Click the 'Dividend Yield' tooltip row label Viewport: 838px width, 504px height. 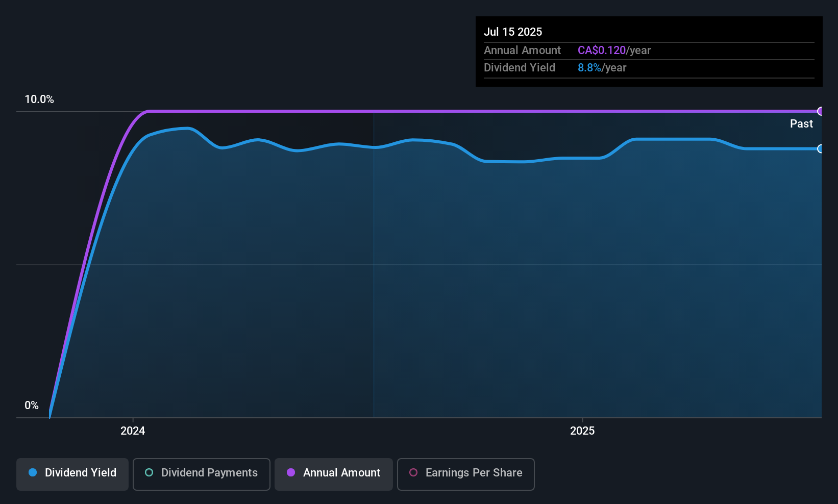point(520,68)
